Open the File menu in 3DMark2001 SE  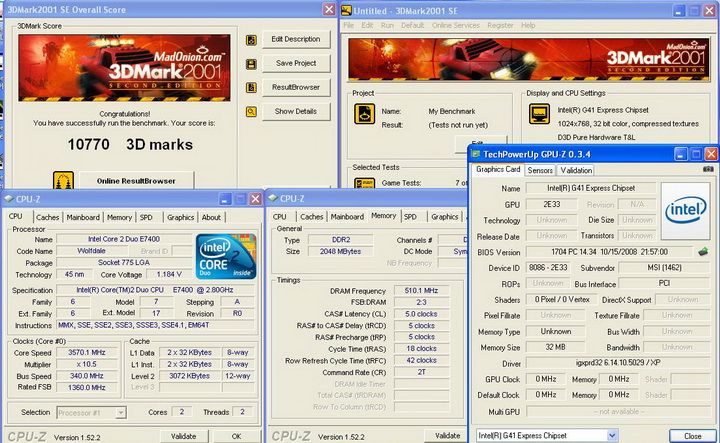(x=349, y=25)
